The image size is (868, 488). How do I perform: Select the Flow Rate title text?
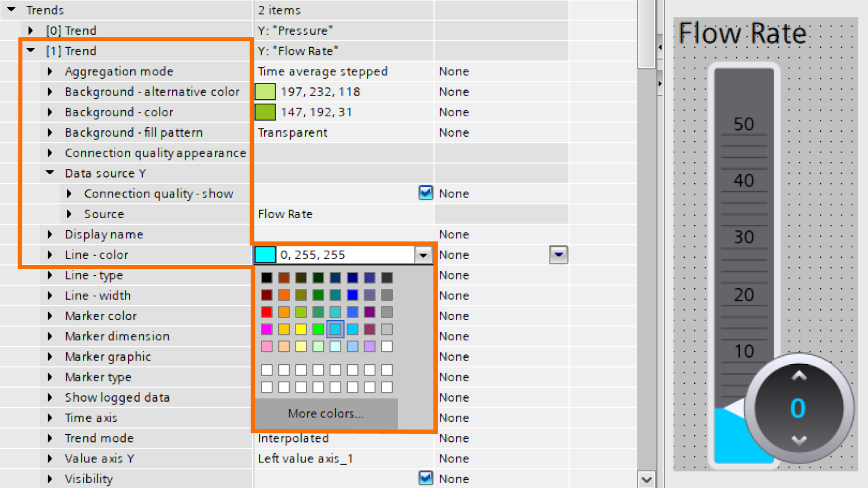pos(743,34)
